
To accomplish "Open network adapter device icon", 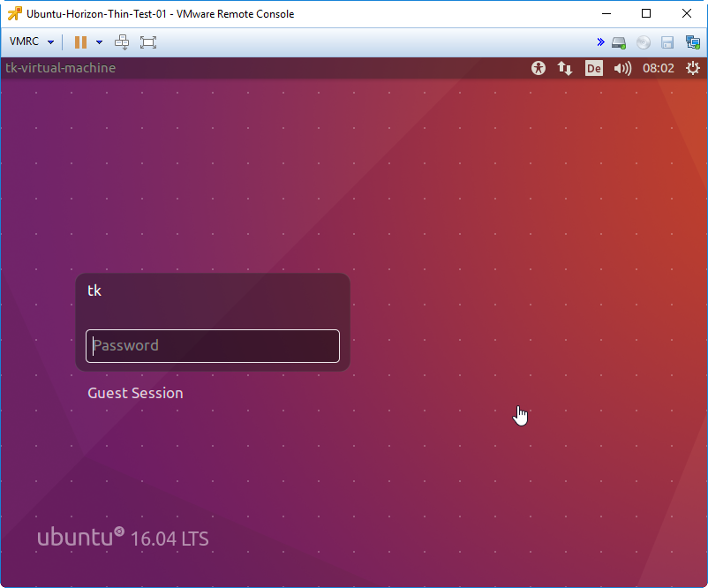I will pyautogui.click(x=693, y=42).
